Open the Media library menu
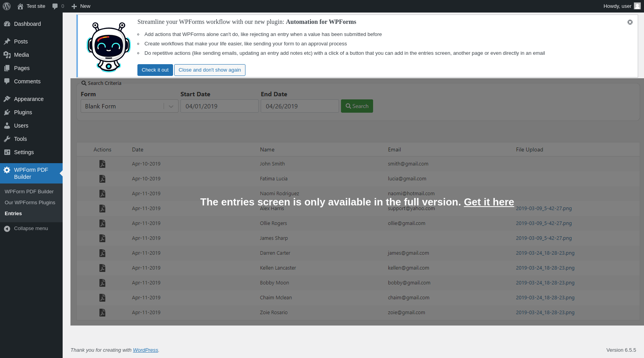 pos(31,55)
